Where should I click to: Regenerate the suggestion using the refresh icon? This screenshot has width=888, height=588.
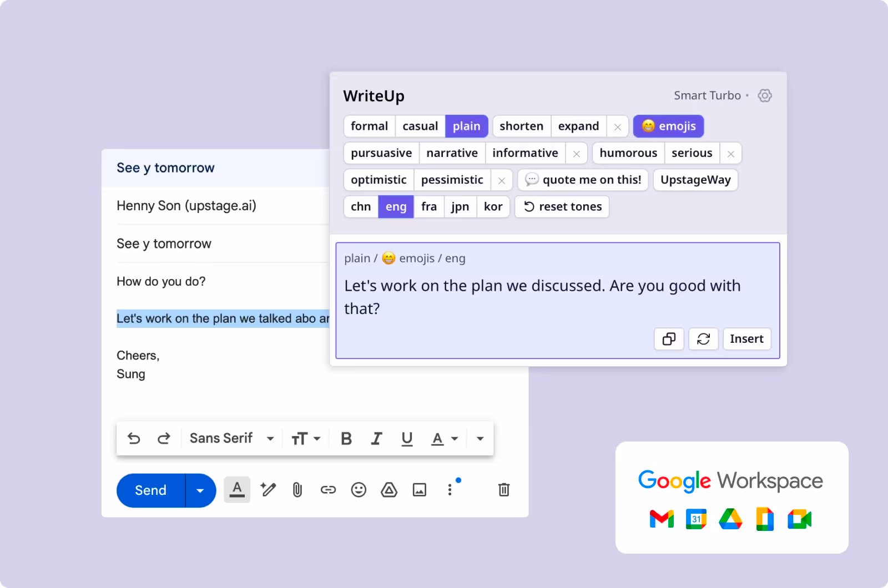coord(703,339)
